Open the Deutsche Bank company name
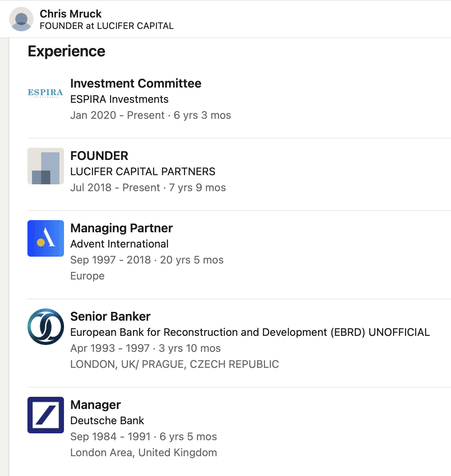This screenshot has height=476, width=451. click(107, 421)
